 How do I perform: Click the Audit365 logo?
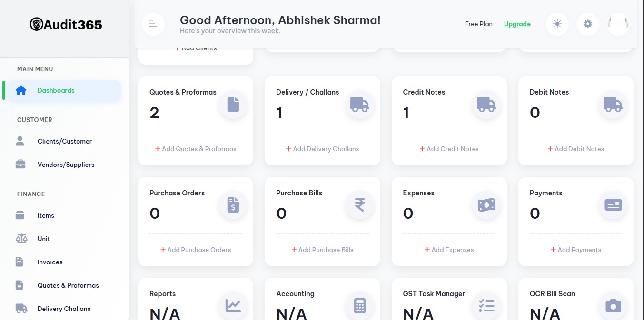[66, 24]
